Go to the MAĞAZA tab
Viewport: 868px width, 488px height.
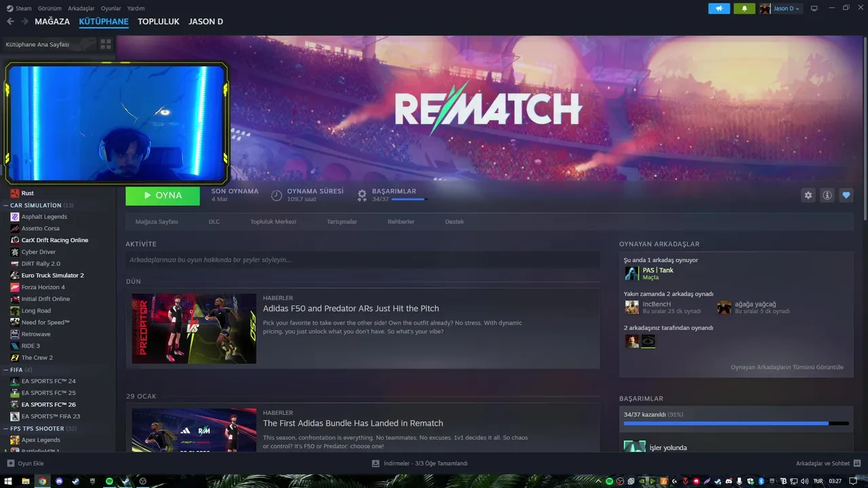coord(52,22)
